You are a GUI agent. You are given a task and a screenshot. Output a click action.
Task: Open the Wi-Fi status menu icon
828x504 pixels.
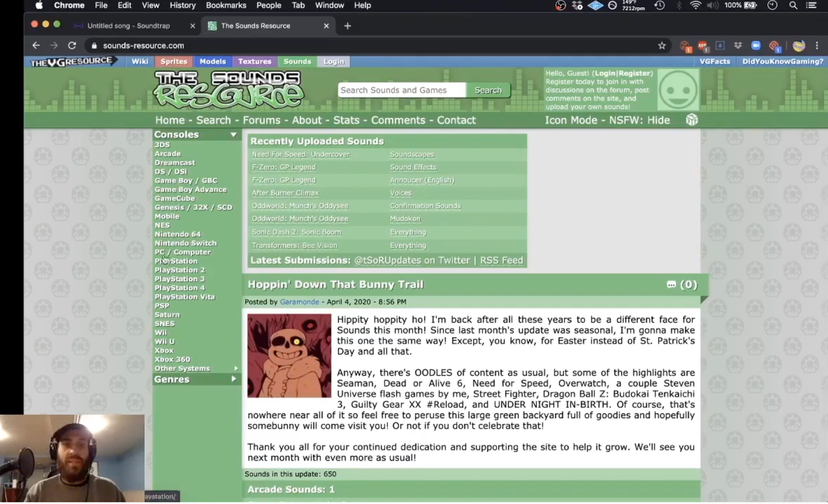696,5
